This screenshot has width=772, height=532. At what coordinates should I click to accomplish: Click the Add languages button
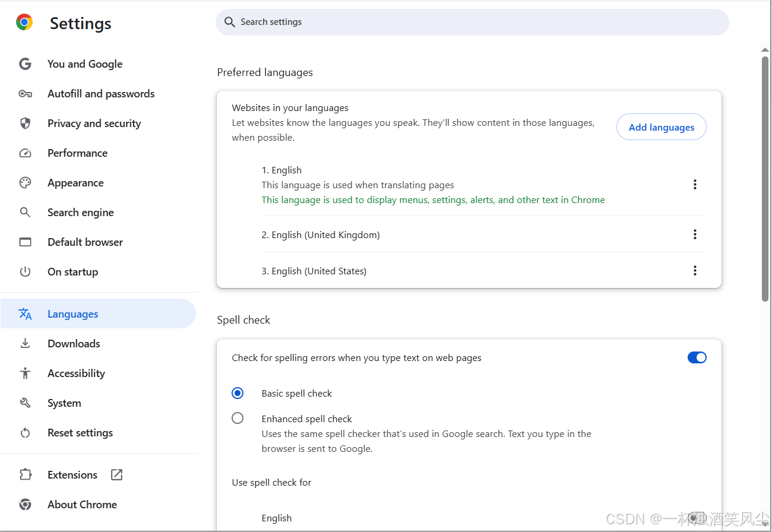click(661, 127)
